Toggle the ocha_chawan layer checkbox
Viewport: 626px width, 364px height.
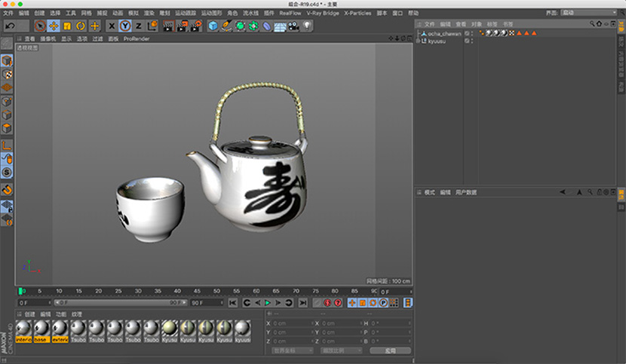coord(467,33)
